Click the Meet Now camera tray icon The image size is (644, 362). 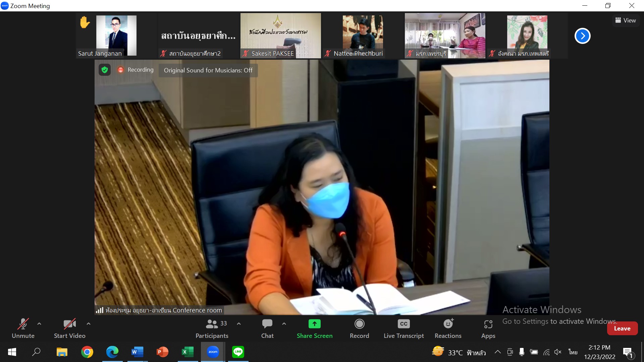pyautogui.click(x=510, y=352)
